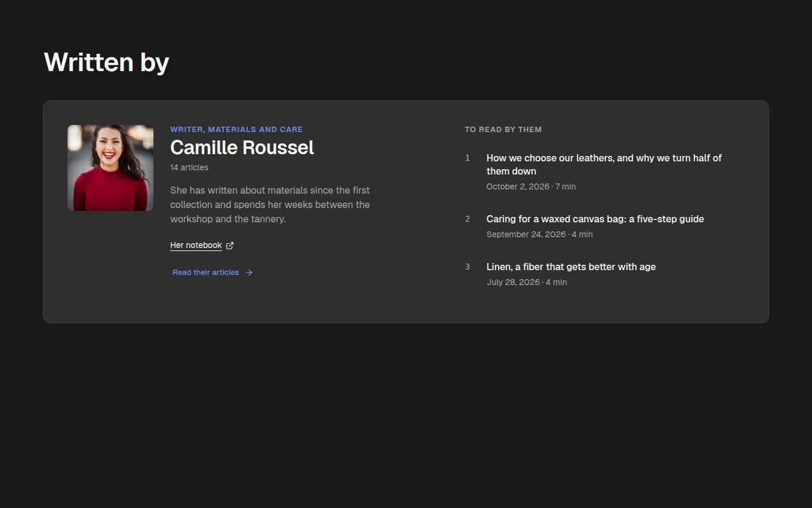This screenshot has width=812, height=508.
Task: Click the 14 articles count
Action: tap(189, 167)
